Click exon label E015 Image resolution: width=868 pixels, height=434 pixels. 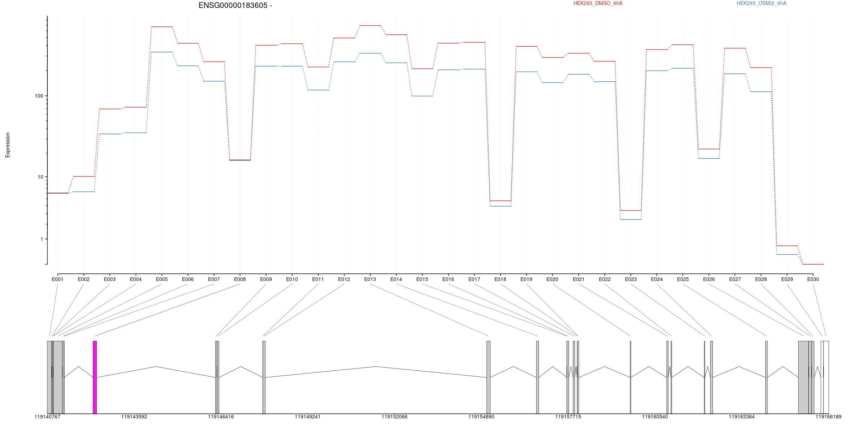(422, 279)
